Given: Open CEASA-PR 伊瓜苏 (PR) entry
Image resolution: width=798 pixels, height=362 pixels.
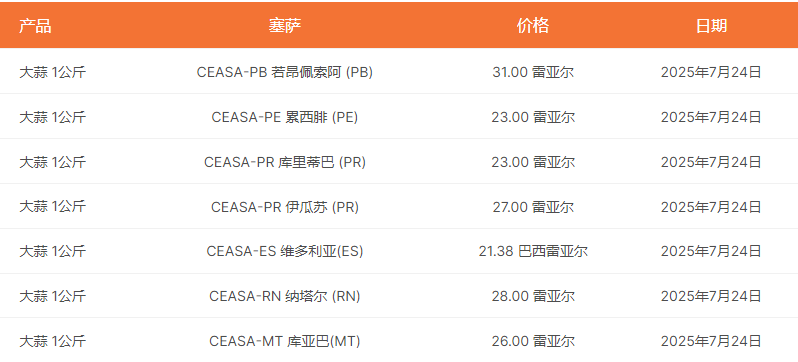Looking at the screenshot, I should click(285, 207).
